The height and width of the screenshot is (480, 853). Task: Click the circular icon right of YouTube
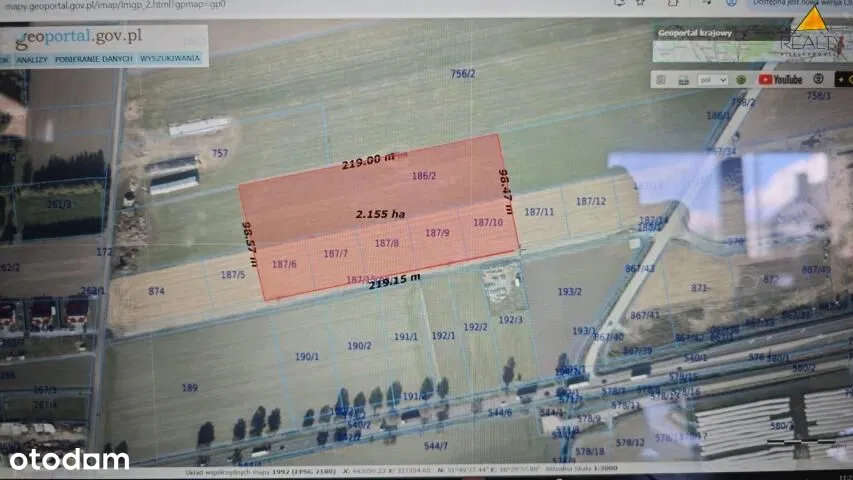pyautogui.click(x=818, y=79)
